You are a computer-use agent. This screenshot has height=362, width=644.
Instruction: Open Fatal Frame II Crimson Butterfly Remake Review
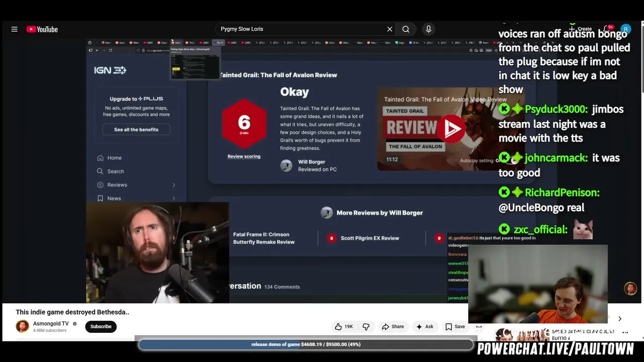tap(264, 238)
